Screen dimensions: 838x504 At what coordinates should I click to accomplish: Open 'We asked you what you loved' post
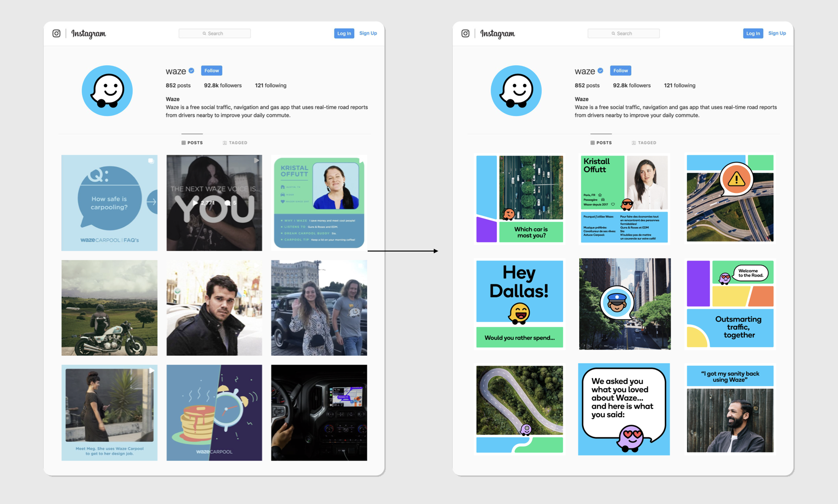(624, 409)
